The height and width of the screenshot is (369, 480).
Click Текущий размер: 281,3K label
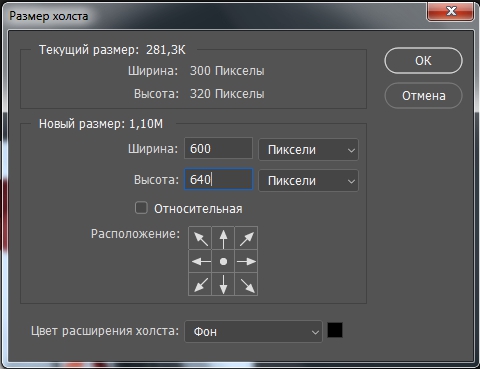112,50
